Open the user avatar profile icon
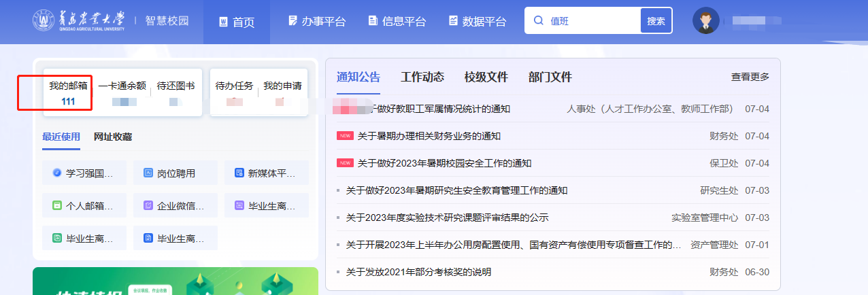The height and width of the screenshot is (295, 868). 705,20
